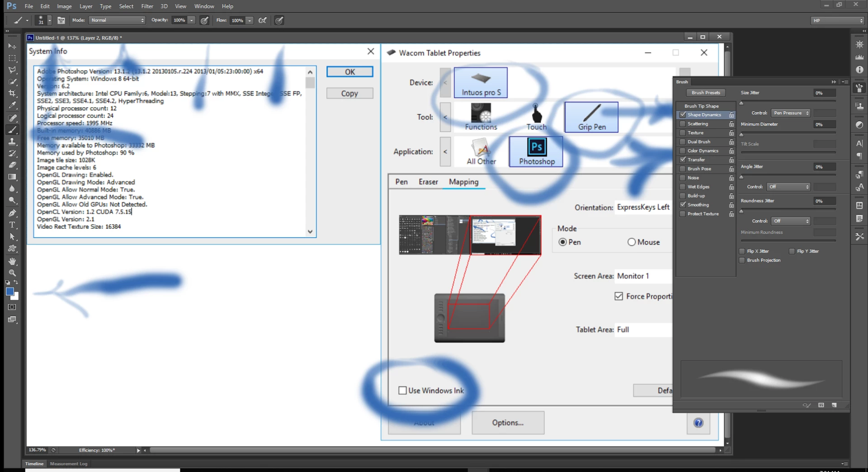The width and height of the screenshot is (868, 472).
Task: Select the Crop tool
Action: (12, 94)
